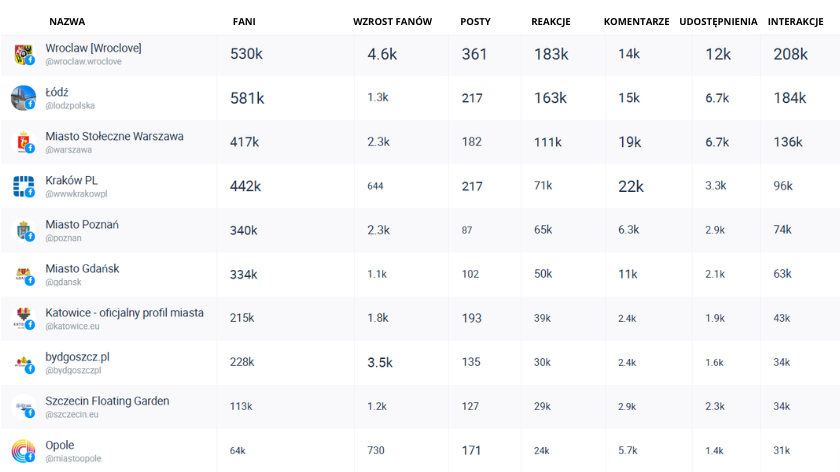Click the NAZWA column header
The width and height of the screenshot is (840, 472).
pos(67,21)
